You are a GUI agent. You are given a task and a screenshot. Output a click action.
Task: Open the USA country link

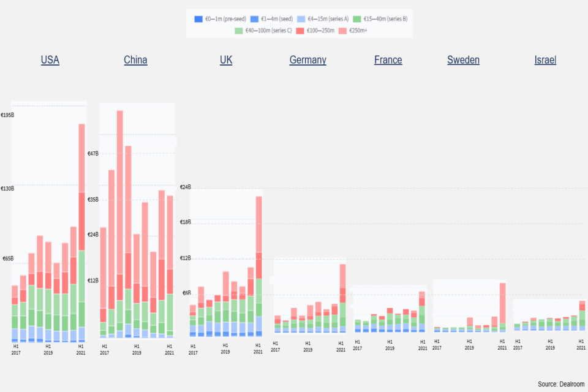tap(50, 60)
